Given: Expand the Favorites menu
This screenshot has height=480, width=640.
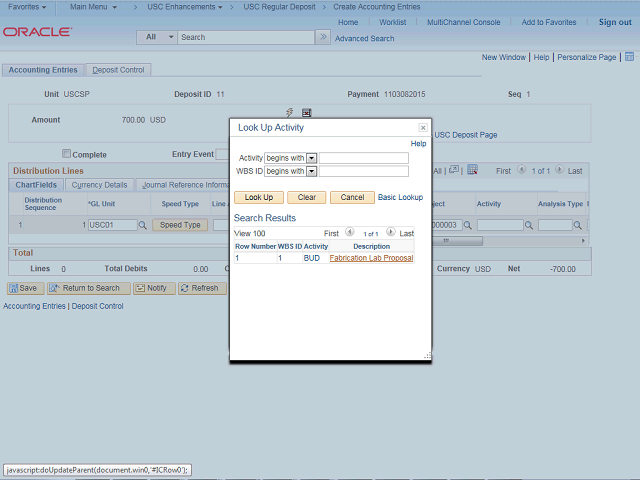Looking at the screenshot, I should 27,7.
